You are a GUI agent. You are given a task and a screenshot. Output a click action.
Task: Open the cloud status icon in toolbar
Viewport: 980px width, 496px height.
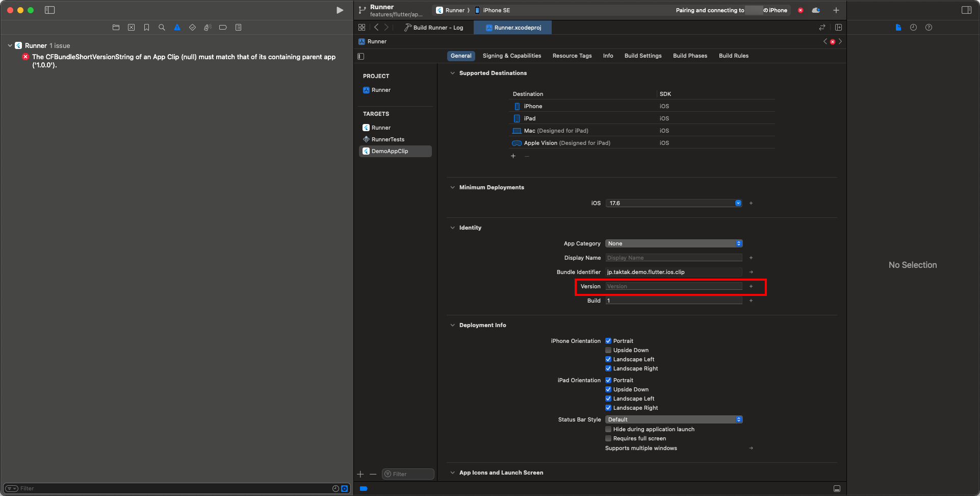pyautogui.click(x=816, y=10)
